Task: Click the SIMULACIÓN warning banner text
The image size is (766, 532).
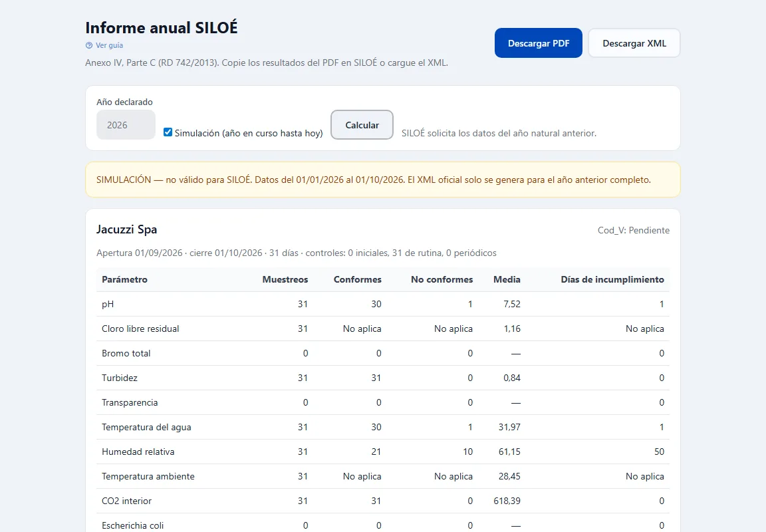Action: [373, 180]
